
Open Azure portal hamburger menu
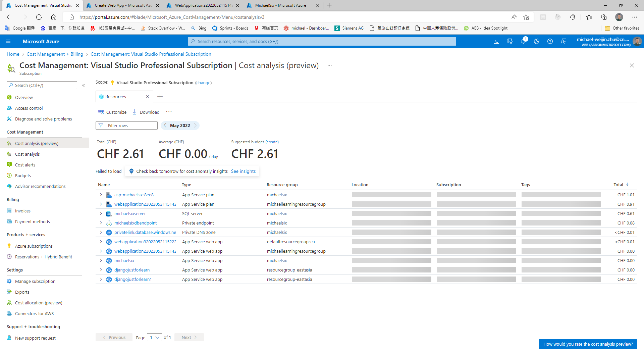pyautogui.click(x=8, y=41)
